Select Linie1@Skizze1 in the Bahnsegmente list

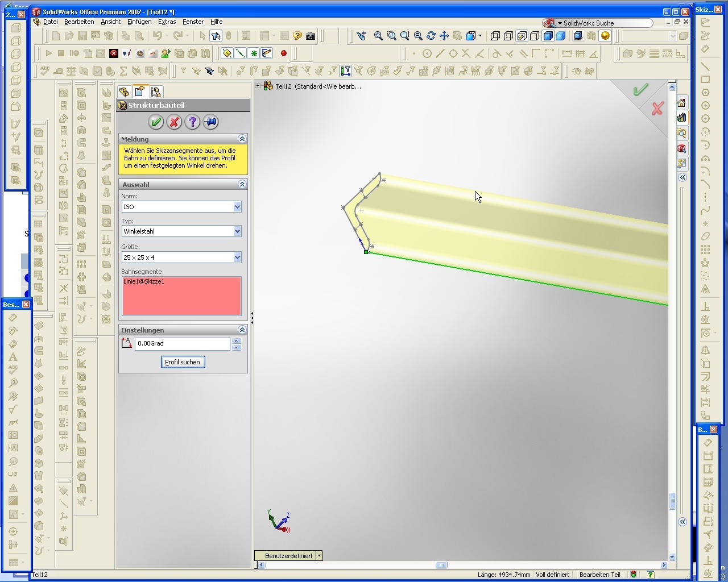click(144, 281)
